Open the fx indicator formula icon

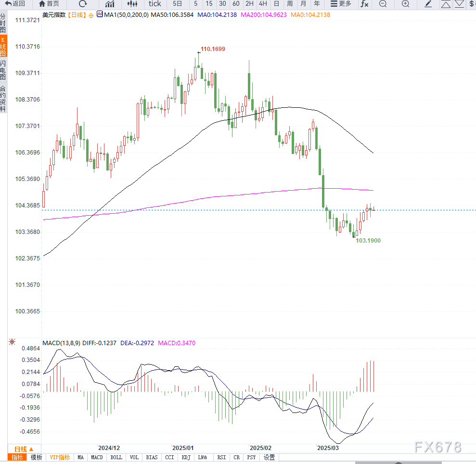coord(364,4)
